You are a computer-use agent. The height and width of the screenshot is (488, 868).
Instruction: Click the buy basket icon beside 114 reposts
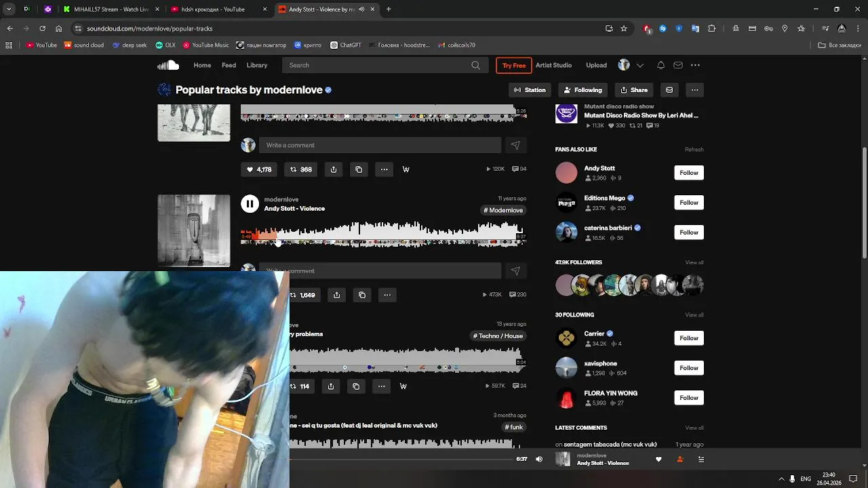(x=403, y=386)
